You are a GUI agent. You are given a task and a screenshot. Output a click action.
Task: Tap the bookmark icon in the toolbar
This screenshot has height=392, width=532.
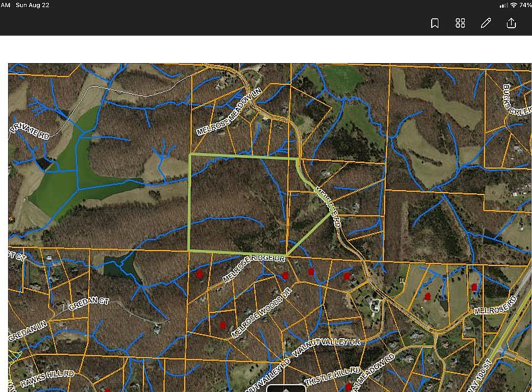pyautogui.click(x=435, y=23)
